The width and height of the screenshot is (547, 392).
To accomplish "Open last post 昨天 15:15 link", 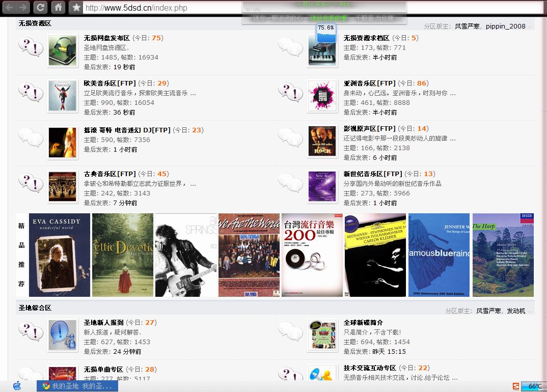I will click(389, 352).
